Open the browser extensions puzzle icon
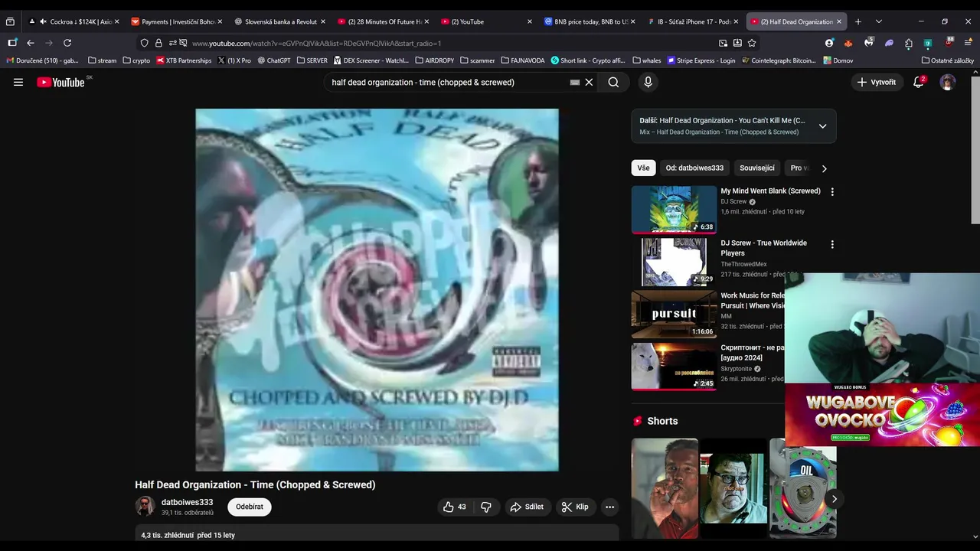The image size is (980, 551). pos(909,43)
